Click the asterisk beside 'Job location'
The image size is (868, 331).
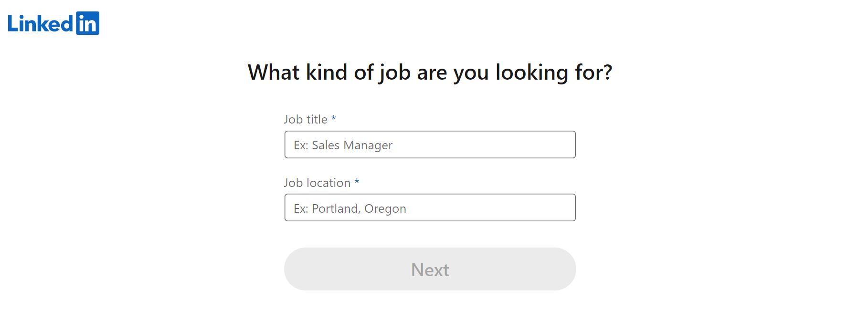click(357, 183)
